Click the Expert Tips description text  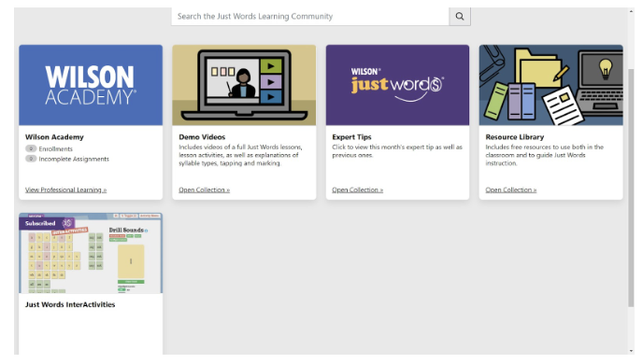click(x=397, y=151)
